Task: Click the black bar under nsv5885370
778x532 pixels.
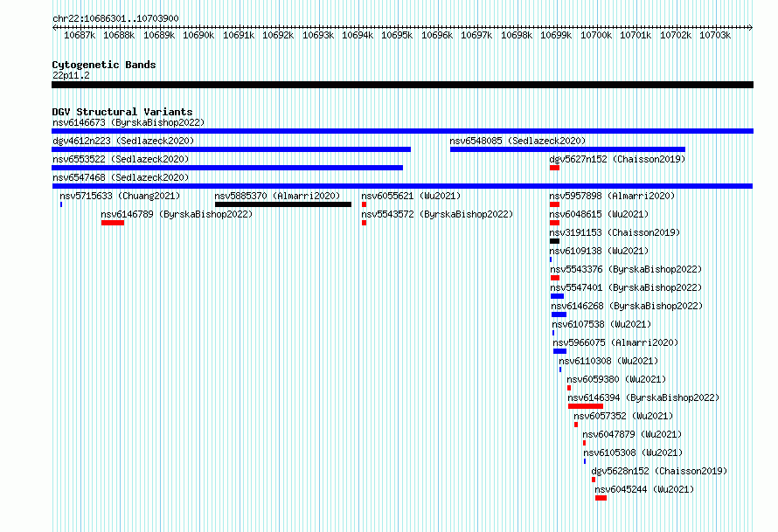Action: [x=283, y=204]
